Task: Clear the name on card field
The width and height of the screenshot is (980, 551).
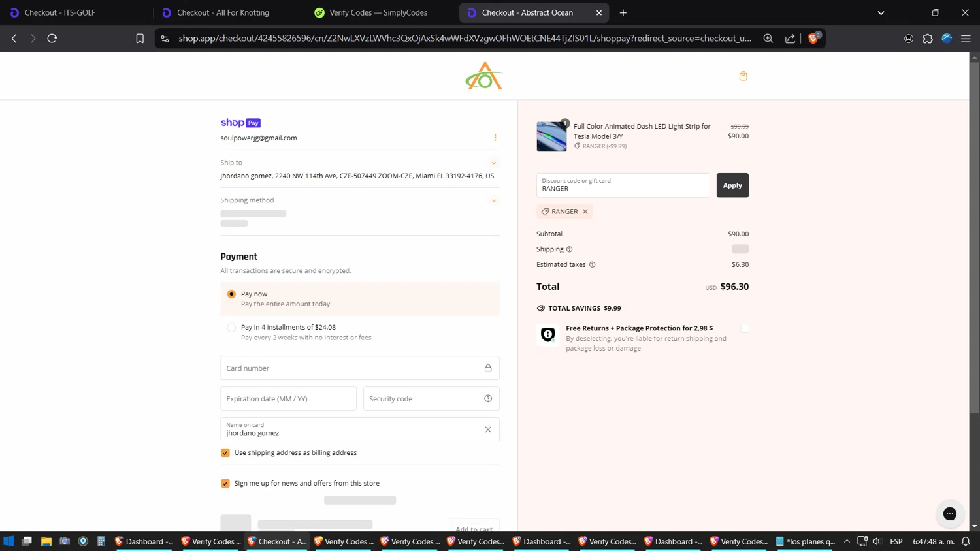Action: [488, 430]
